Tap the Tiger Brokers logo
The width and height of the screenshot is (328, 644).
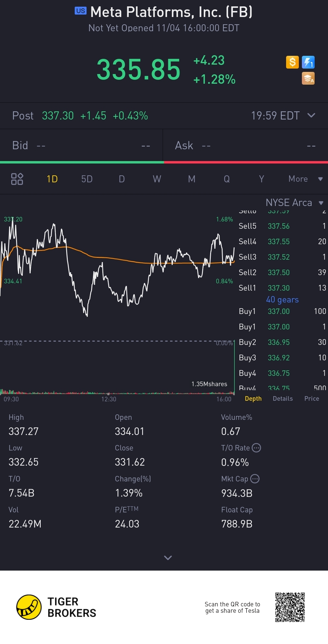(56, 607)
